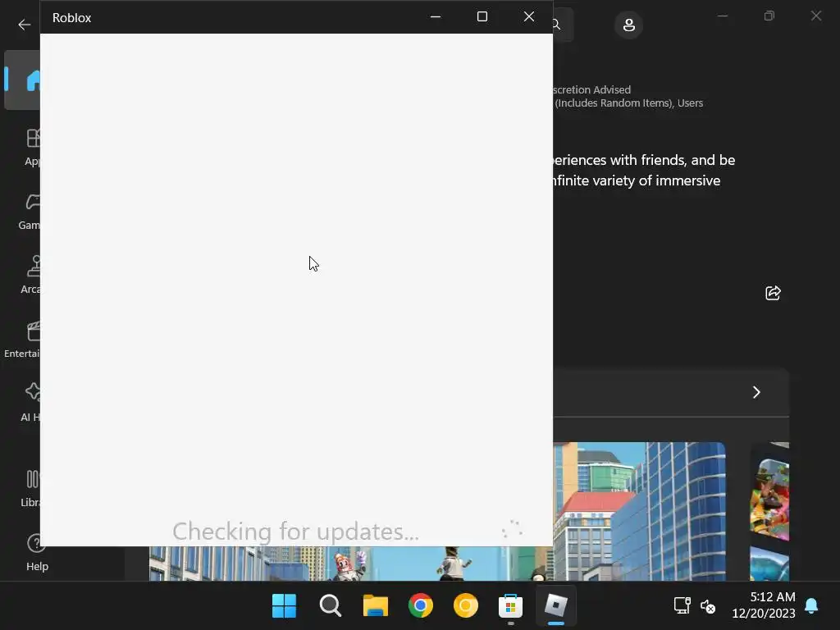840x630 pixels.
Task: Expand the section with right chevron arrow
Action: (x=756, y=392)
